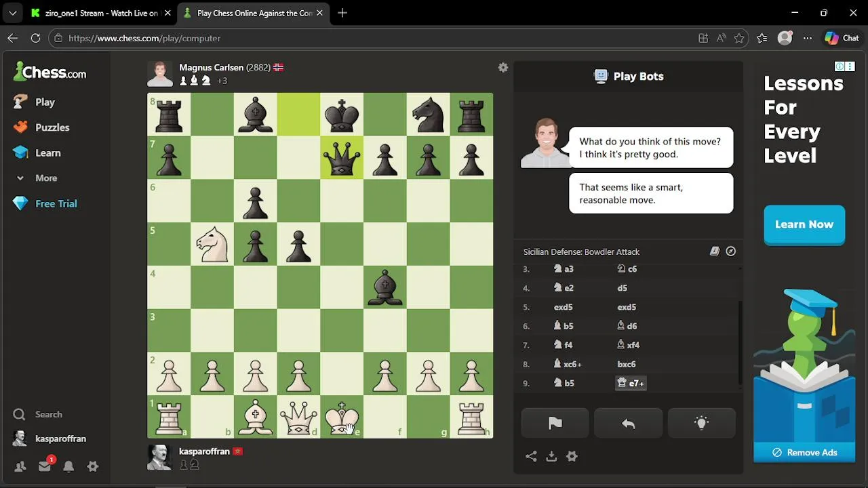Open messages envelope with notification badge
The width and height of the screenshot is (868, 488).
(x=45, y=466)
